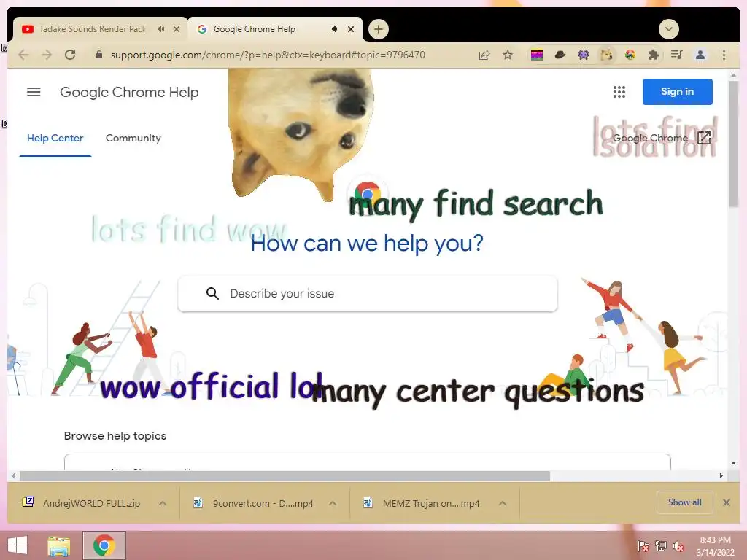Screen dimensions: 747x560
Task: Expand options for MEMZ Trojan mp4 download
Action: [x=503, y=503]
